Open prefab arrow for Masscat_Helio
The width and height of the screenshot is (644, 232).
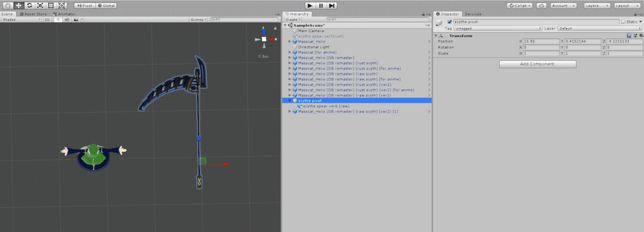429,41
